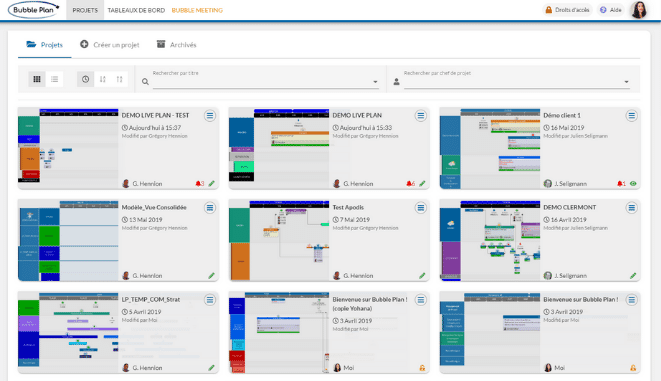This screenshot has height=381, width=661.
Task: Open menu for DEMO LIVE PLAN - TEST
Action: (210, 115)
